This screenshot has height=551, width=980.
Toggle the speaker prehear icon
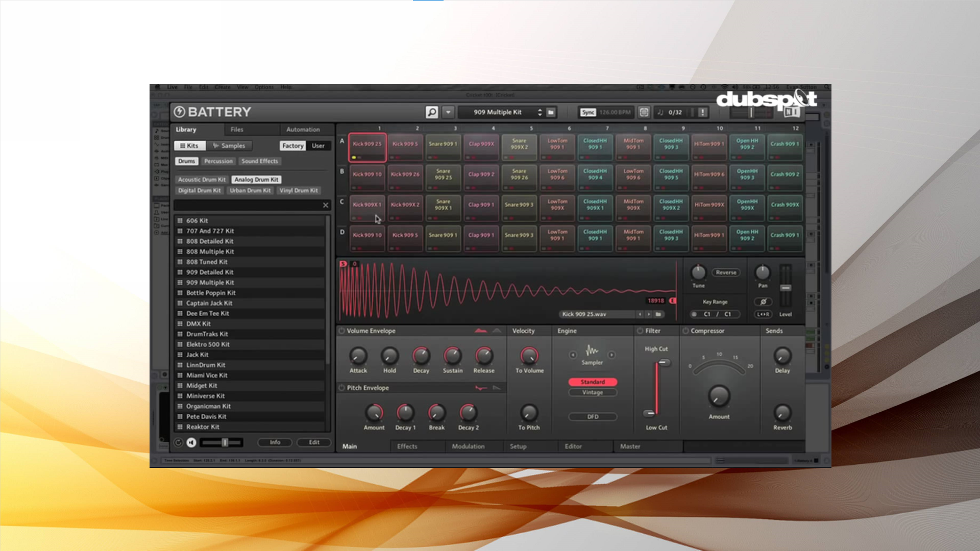[x=191, y=443]
